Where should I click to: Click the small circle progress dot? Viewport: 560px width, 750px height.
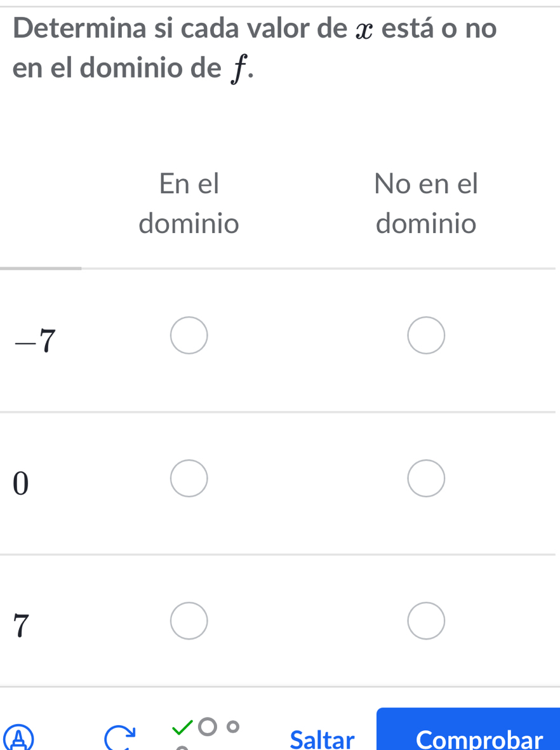(x=234, y=726)
